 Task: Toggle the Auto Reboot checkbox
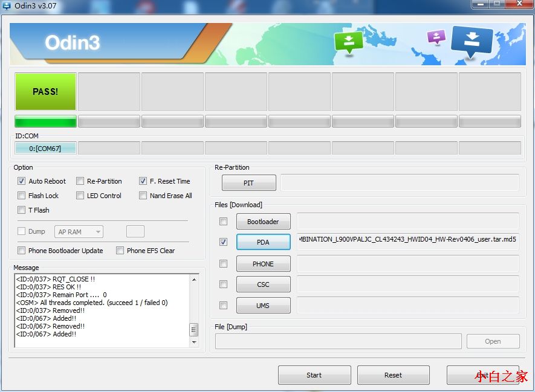click(x=21, y=181)
